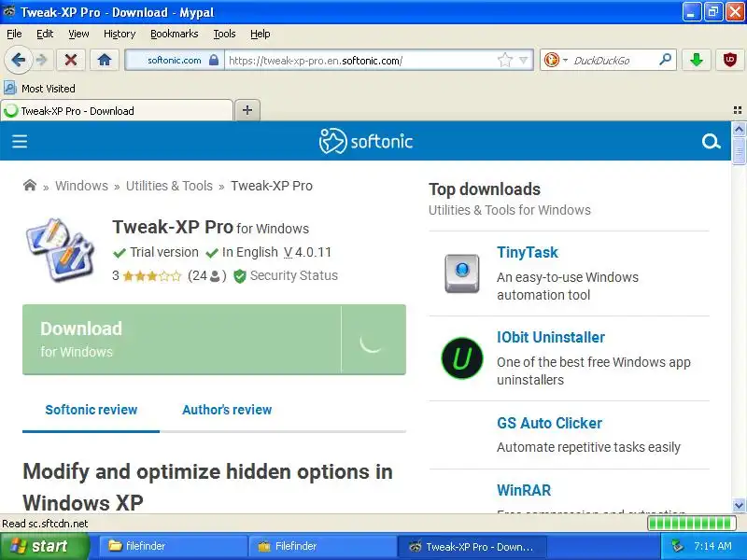Image resolution: width=747 pixels, height=560 pixels.
Task: Click the 24 user votes count
Action: click(x=206, y=275)
